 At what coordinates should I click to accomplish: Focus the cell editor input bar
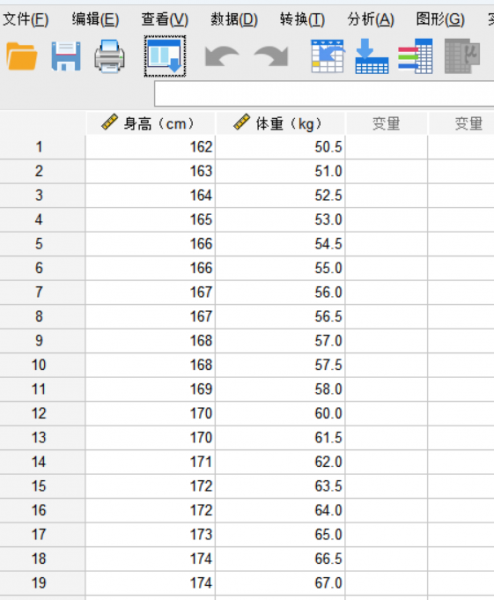click(x=324, y=94)
